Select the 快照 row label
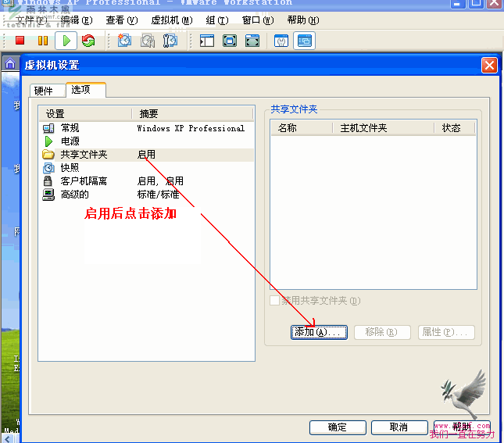 (70, 167)
